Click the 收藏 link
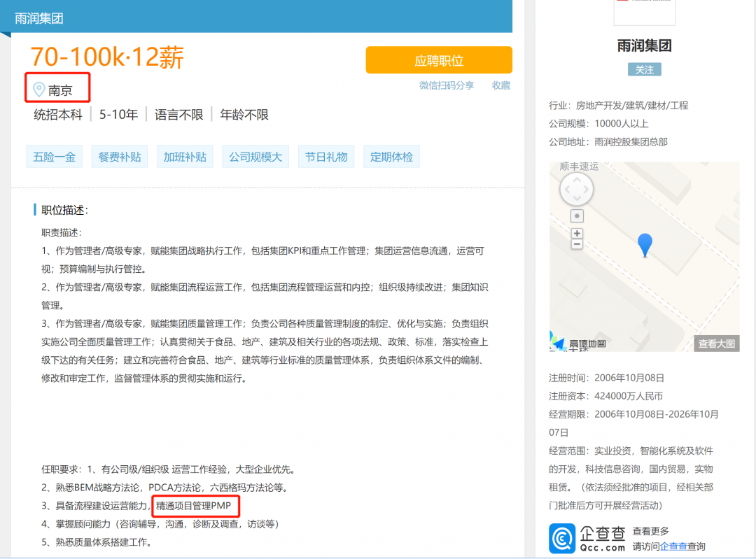The height and width of the screenshot is (559, 756). (x=501, y=85)
